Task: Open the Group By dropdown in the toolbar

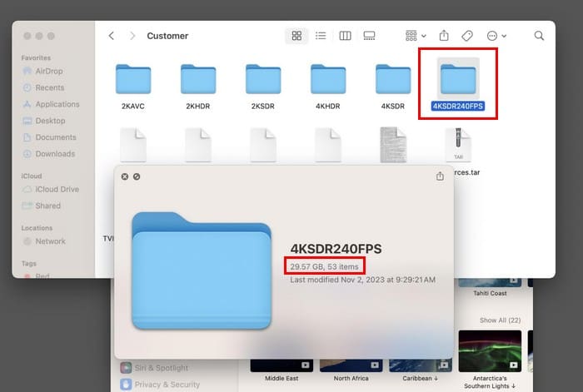Action: coord(415,36)
